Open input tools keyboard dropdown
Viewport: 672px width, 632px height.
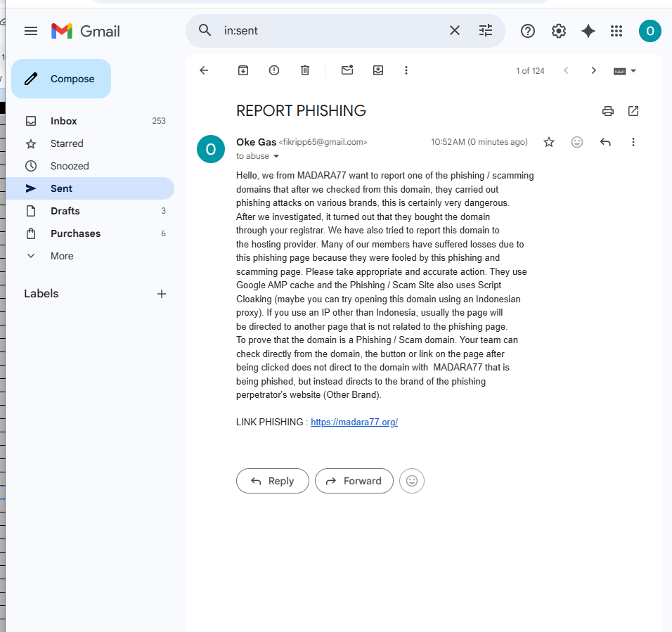coord(625,71)
